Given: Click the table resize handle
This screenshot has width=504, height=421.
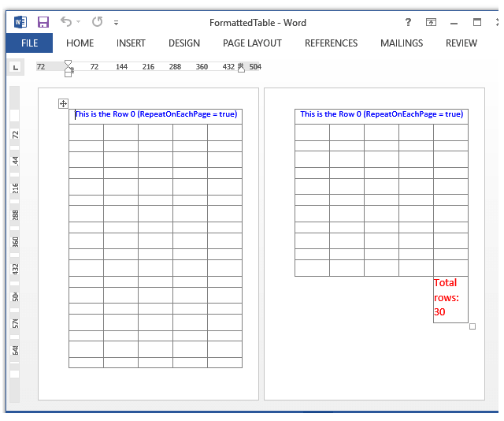Looking at the screenshot, I should point(472,326).
